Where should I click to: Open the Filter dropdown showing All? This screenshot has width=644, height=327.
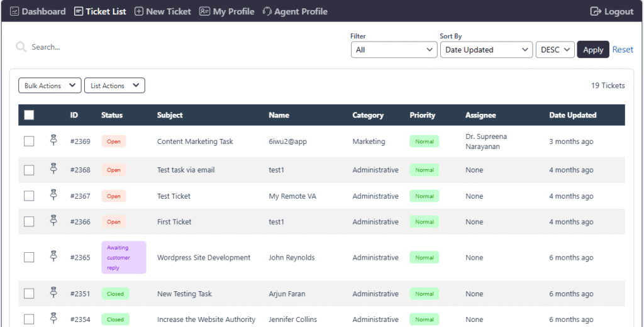[x=394, y=50]
